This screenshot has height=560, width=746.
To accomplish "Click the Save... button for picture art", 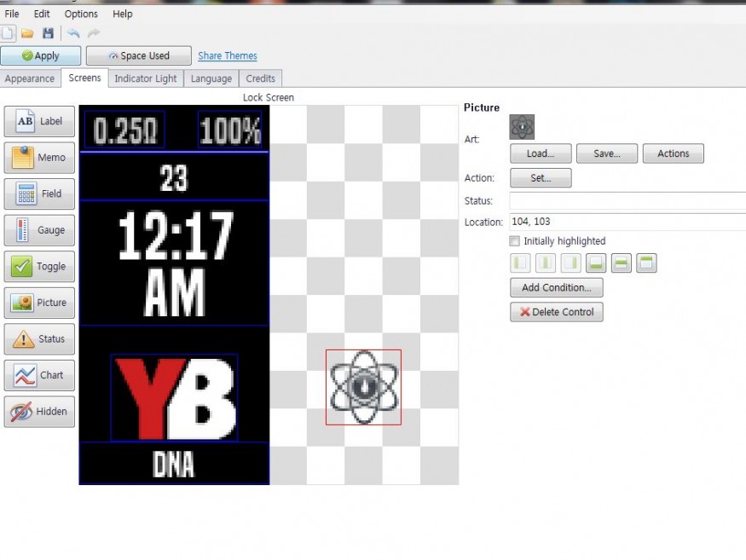I will pyautogui.click(x=607, y=153).
